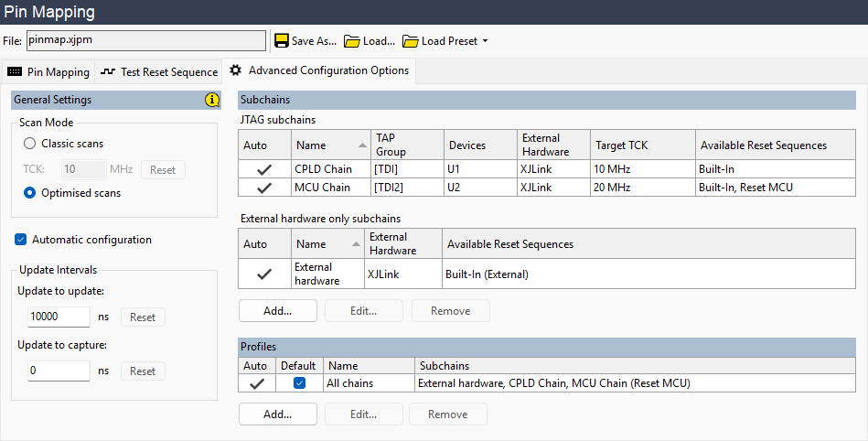Toggle Auto checkmark for MCU Chain
The width and height of the screenshot is (868, 441).
pos(264,188)
